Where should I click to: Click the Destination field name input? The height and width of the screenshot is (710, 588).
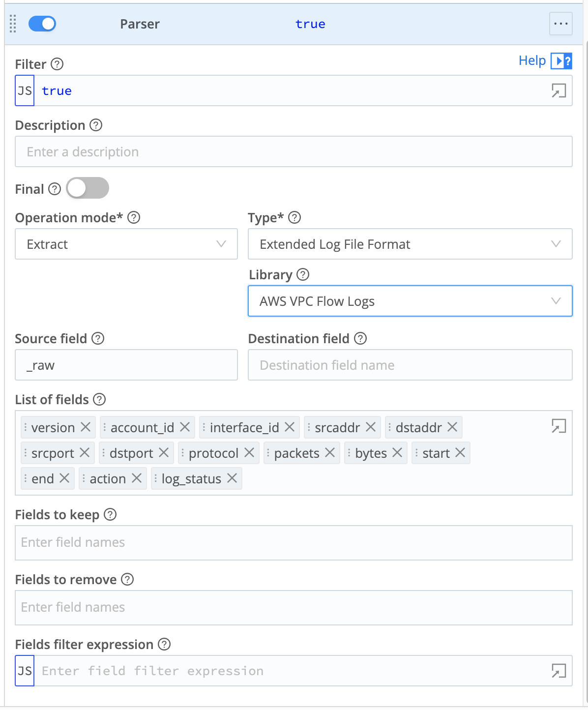pyautogui.click(x=410, y=365)
